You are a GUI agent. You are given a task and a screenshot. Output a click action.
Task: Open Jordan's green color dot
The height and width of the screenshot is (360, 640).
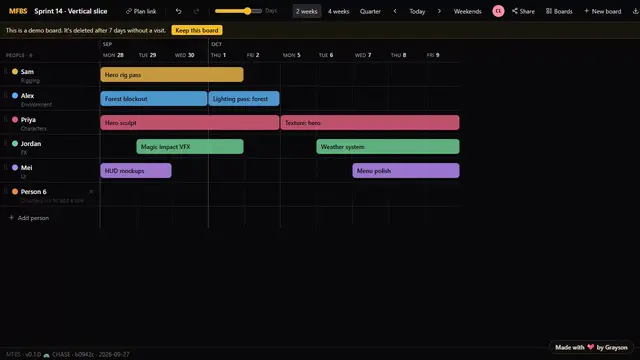[x=15, y=143]
